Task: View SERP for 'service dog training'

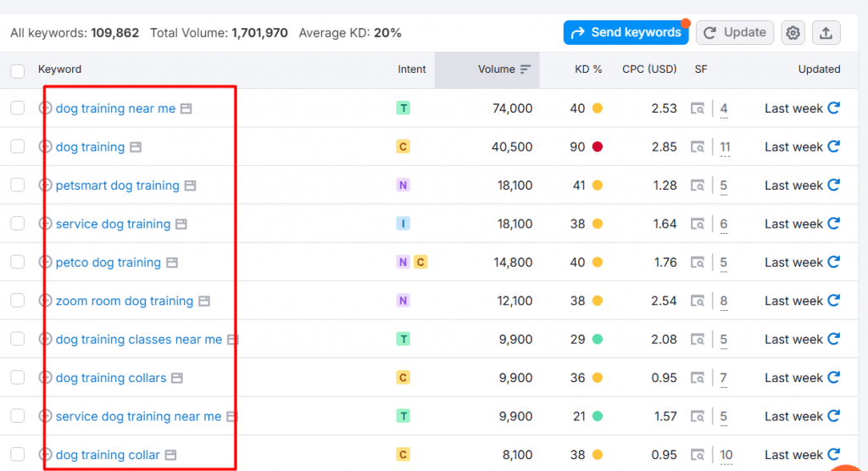Action: point(698,224)
